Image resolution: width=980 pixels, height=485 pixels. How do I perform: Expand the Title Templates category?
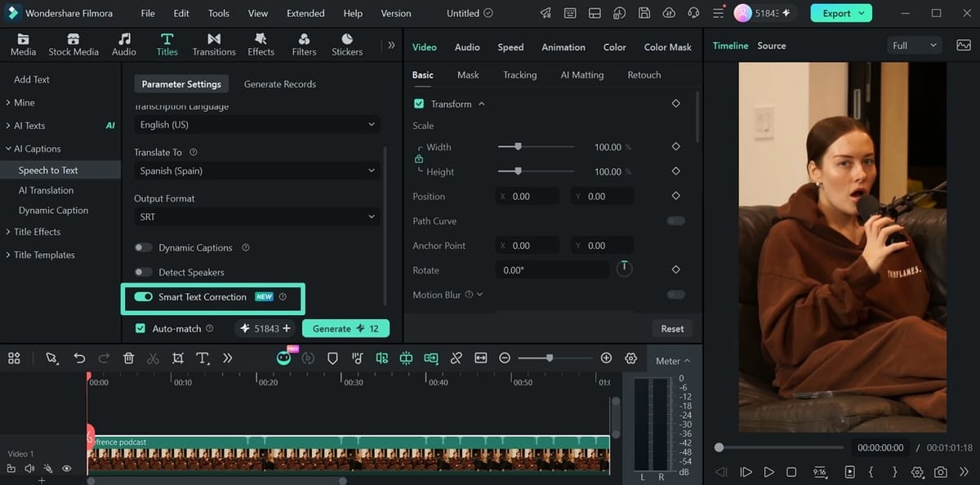pos(44,255)
